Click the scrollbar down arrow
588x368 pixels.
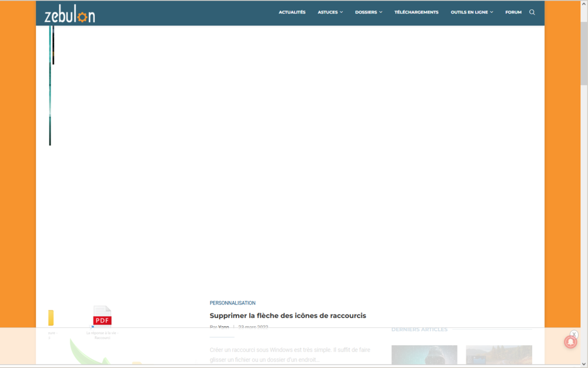(584, 364)
